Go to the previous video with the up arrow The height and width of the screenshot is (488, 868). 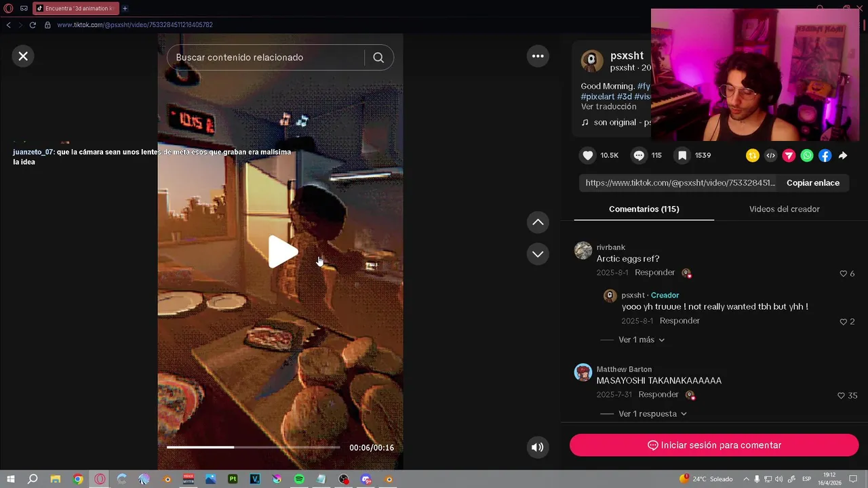pos(538,222)
